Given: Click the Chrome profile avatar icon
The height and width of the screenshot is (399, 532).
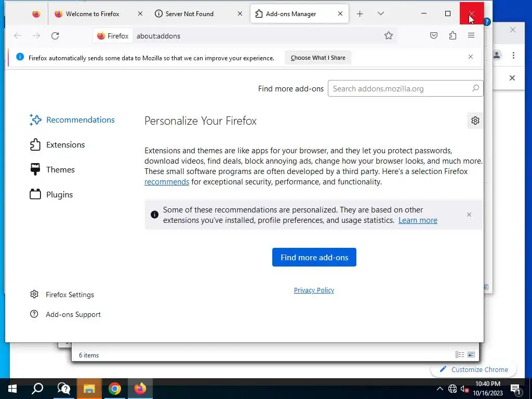Looking at the screenshot, I should tap(497, 55).
